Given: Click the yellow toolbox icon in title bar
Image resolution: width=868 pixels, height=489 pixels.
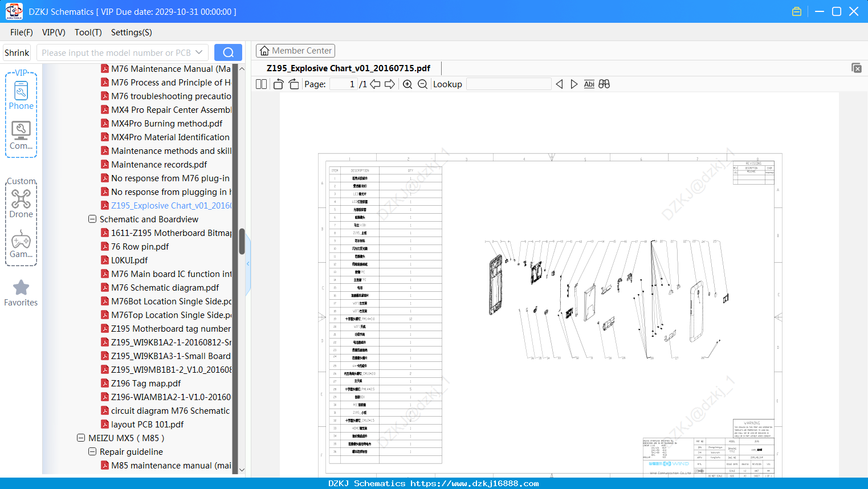Looking at the screenshot, I should click(797, 11).
